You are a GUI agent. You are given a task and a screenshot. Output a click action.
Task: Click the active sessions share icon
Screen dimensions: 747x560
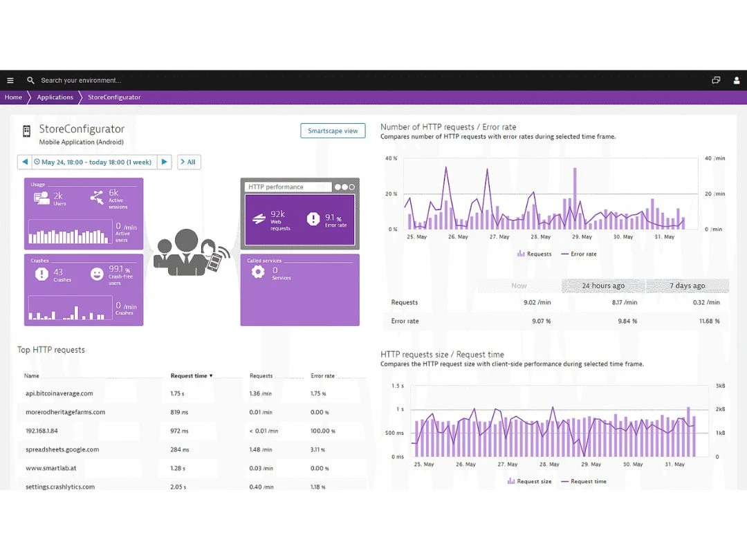pyautogui.click(x=97, y=198)
